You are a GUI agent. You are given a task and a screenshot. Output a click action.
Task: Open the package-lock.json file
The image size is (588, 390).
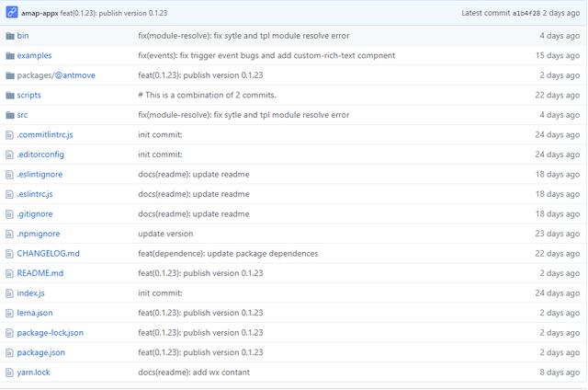point(51,333)
